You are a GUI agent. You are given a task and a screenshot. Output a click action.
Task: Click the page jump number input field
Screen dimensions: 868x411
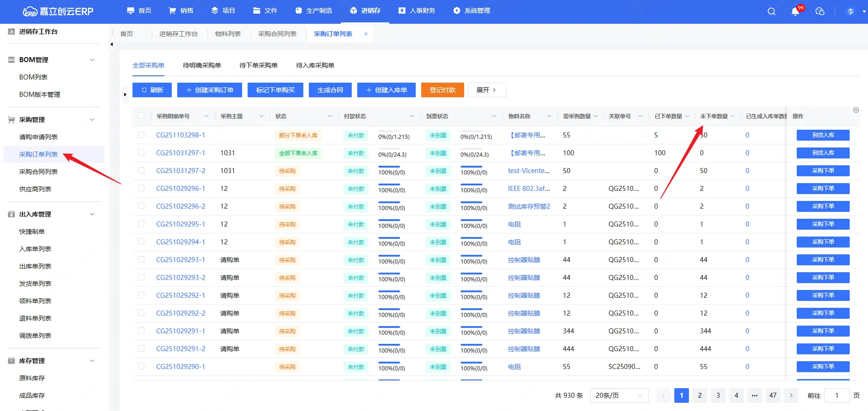(x=836, y=395)
